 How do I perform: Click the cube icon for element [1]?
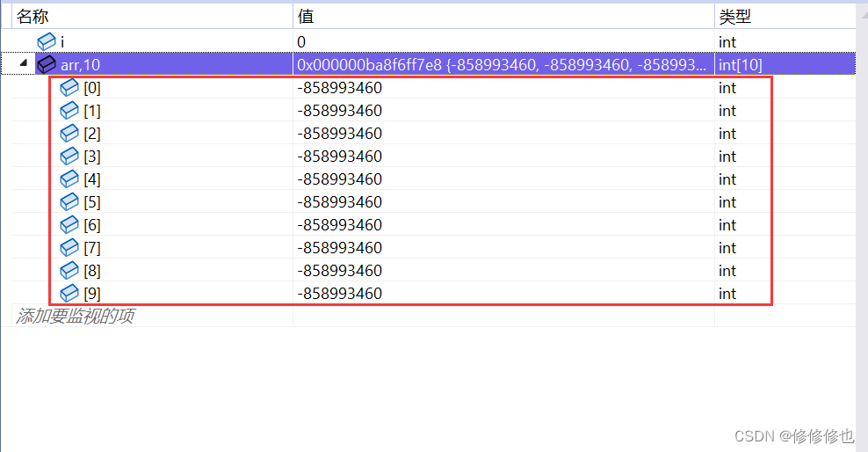click(x=69, y=111)
